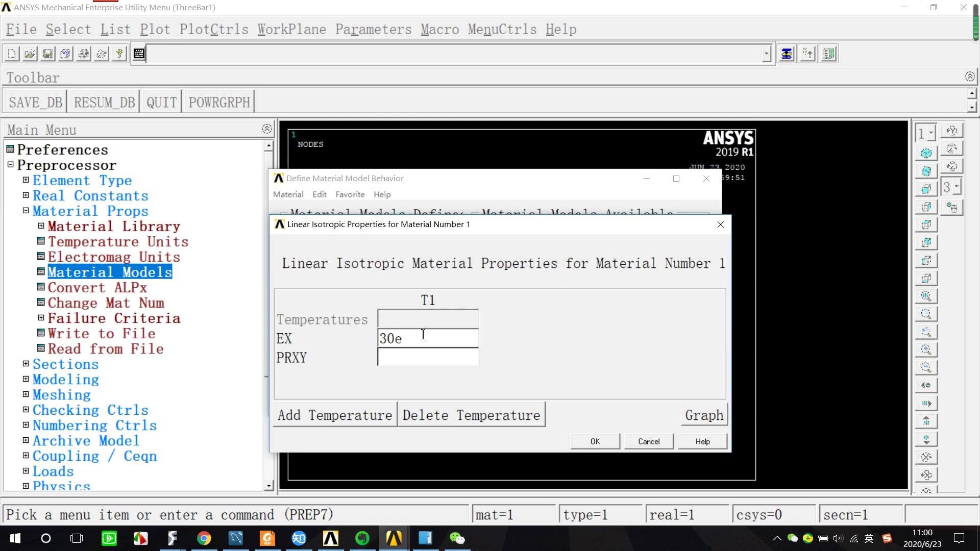This screenshot has width=980, height=551.
Task: Open the File menu
Action: [21, 30]
